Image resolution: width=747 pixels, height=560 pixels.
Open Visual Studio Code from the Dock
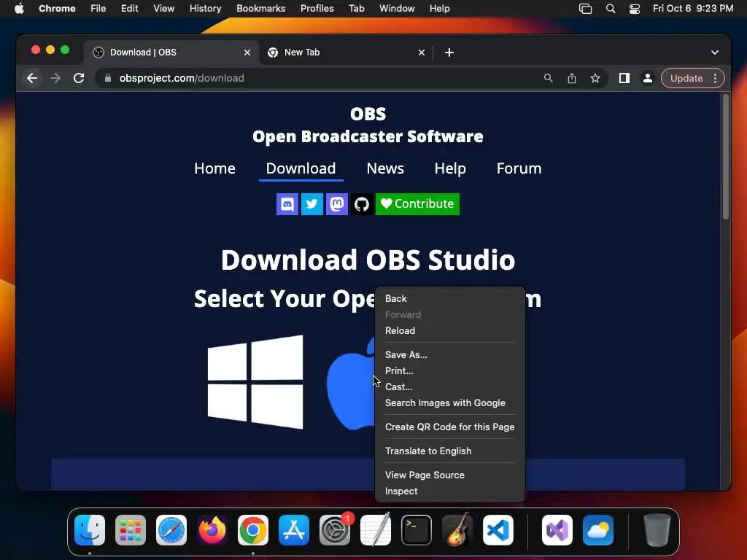click(x=498, y=530)
